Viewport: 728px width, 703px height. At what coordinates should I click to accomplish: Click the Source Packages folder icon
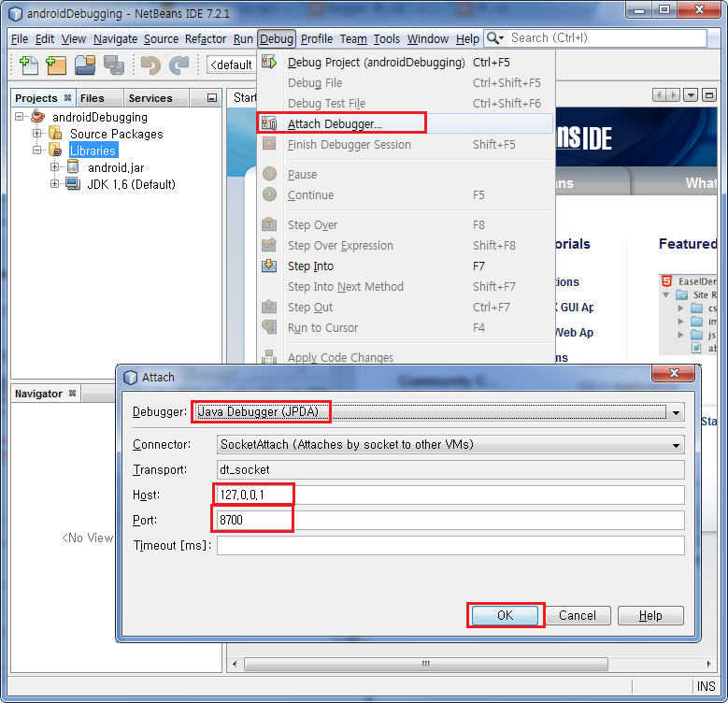tap(55, 134)
